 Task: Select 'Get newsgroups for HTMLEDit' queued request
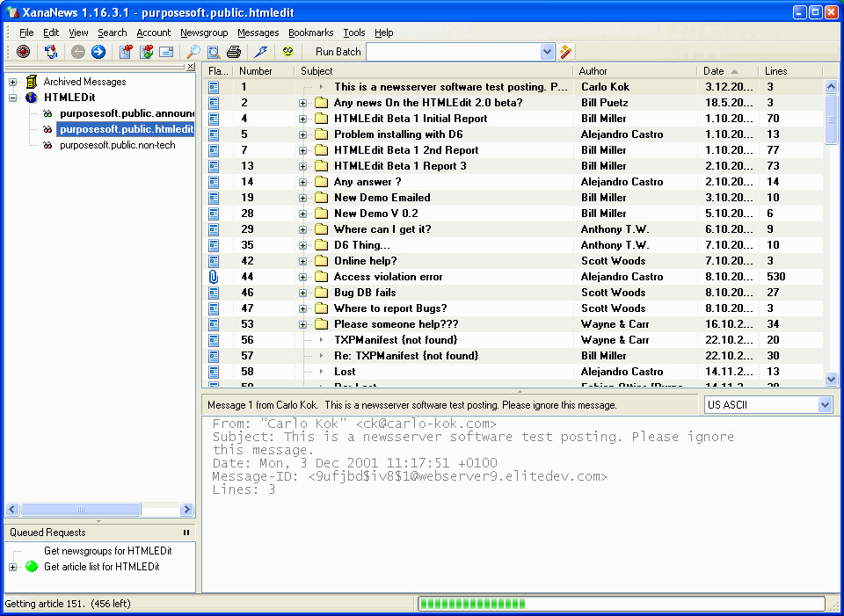click(x=108, y=551)
